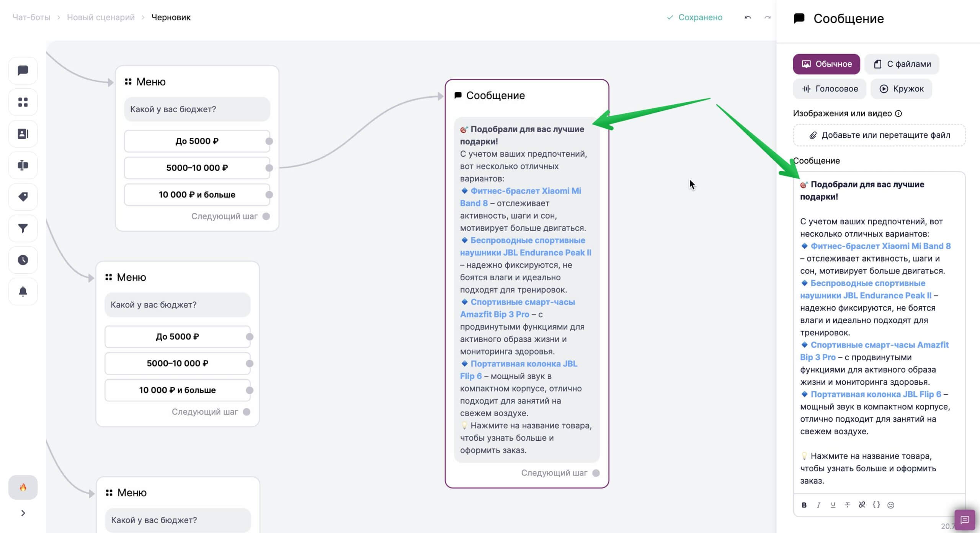Viewport: 980px width, 533px height.
Task: Select the Сообщение block header on canvas
Action: (x=490, y=95)
